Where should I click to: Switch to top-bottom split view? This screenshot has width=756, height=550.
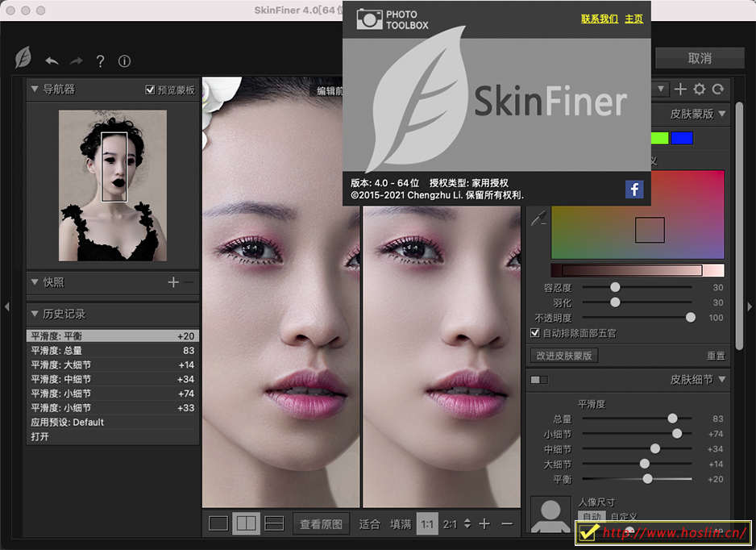tap(274, 523)
